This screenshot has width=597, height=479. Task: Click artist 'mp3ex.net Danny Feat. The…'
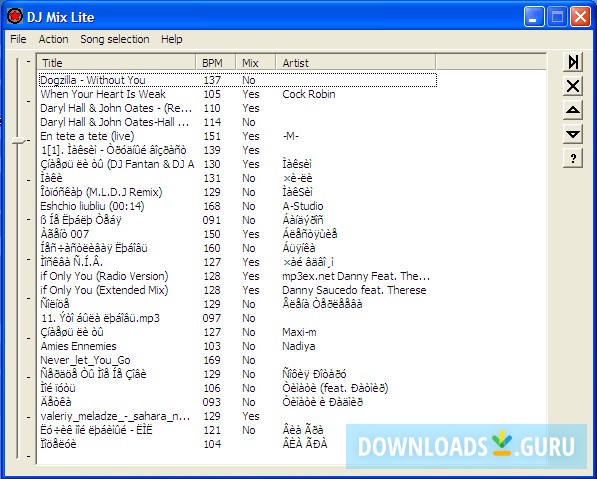click(356, 276)
